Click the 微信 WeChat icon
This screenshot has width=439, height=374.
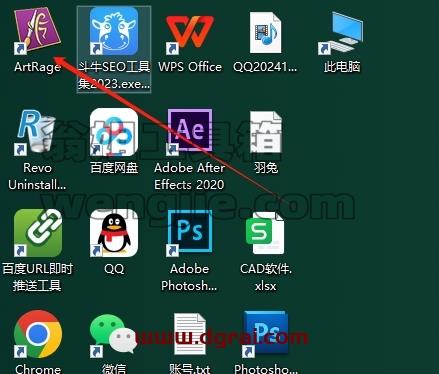114,334
